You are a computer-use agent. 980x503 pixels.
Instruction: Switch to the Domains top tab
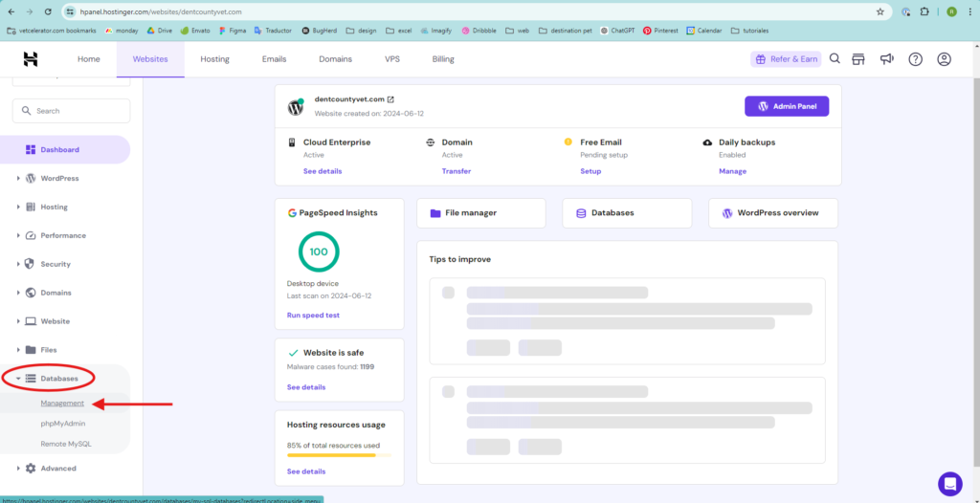(335, 59)
